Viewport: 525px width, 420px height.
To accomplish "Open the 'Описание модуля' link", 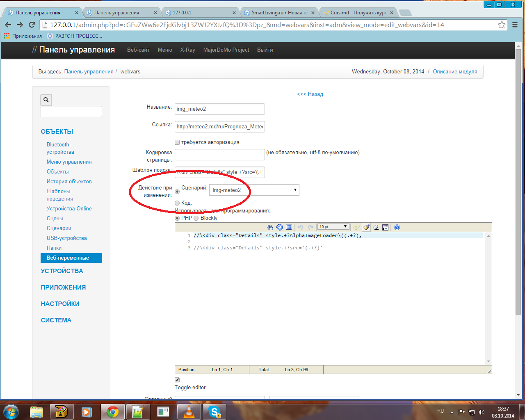I will 455,72.
